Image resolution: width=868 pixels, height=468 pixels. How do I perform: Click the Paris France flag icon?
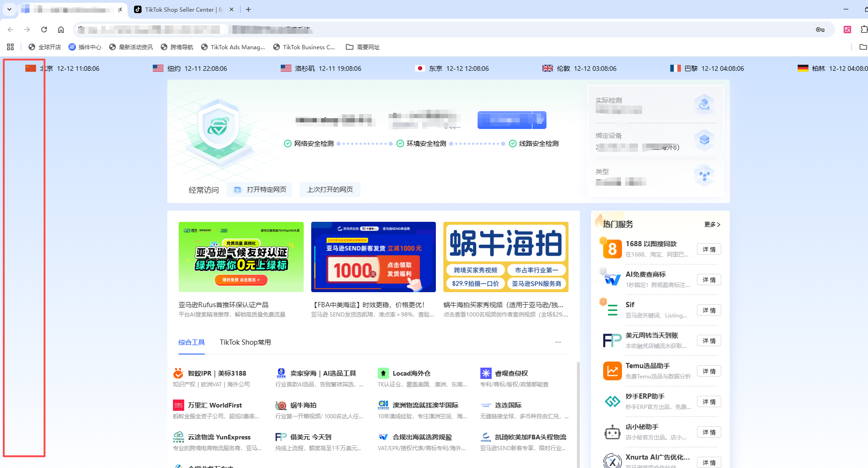pyautogui.click(x=675, y=68)
